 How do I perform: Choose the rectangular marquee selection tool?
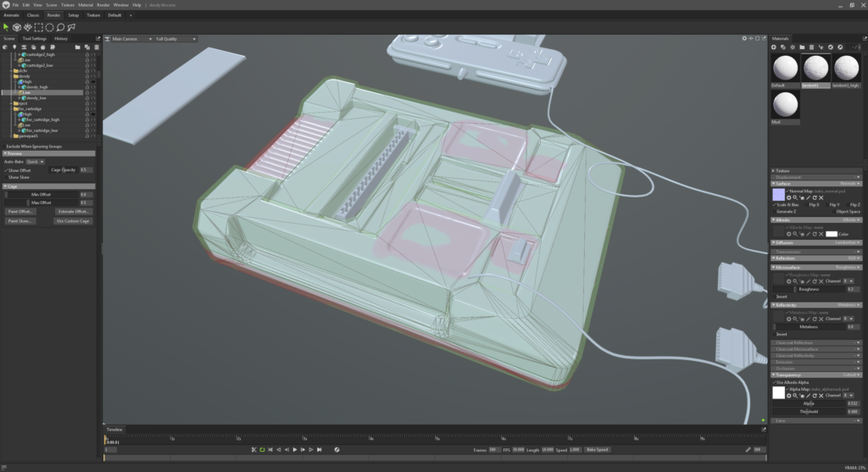pos(39,27)
